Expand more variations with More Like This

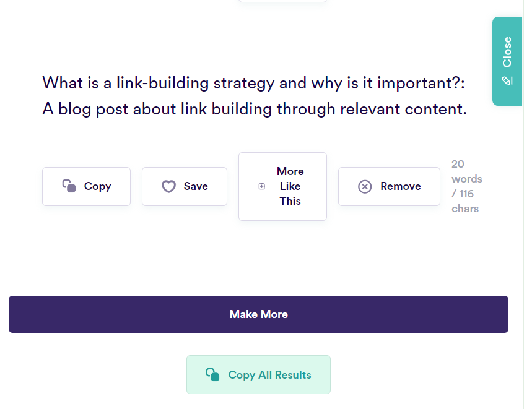pyautogui.click(x=282, y=186)
